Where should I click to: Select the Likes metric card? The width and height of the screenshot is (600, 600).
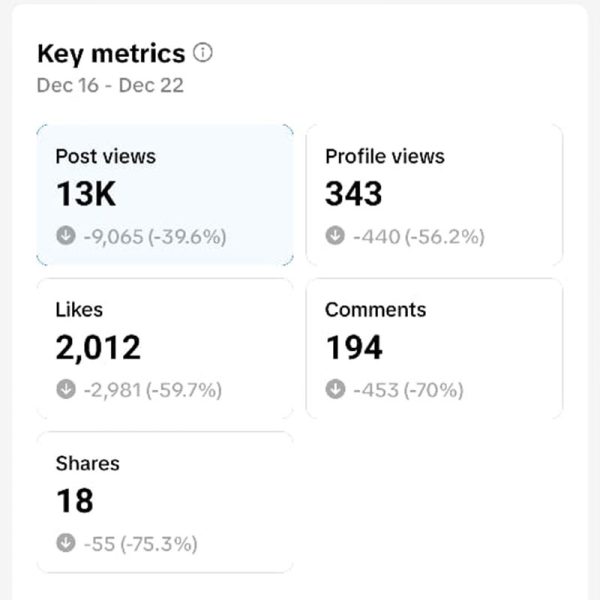[165, 349]
